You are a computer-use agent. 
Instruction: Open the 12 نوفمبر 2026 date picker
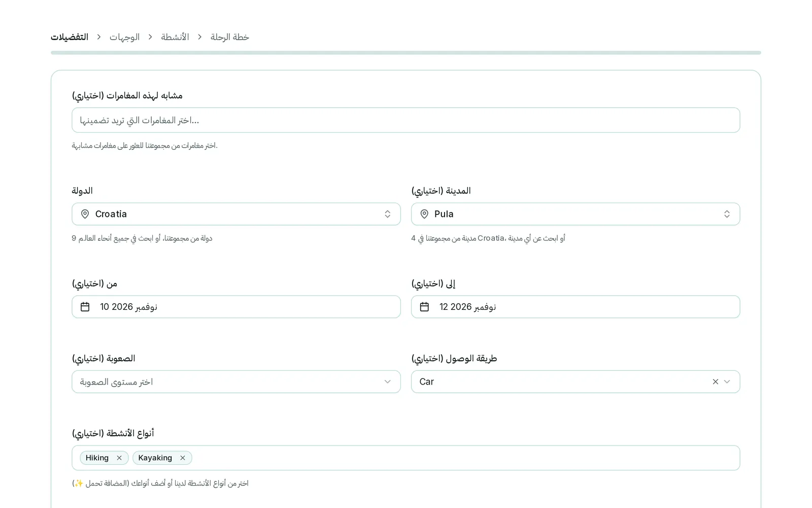tap(576, 307)
